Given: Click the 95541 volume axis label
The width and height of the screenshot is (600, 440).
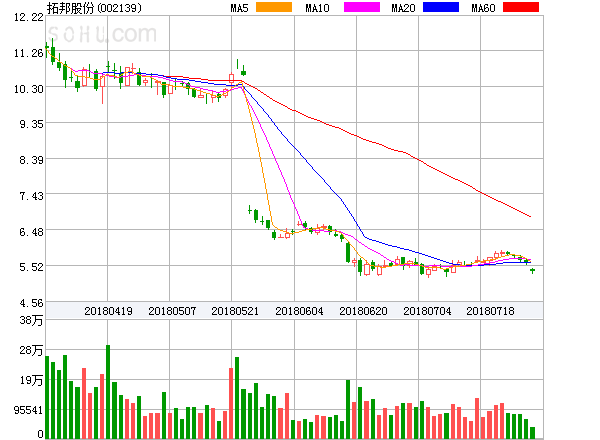Looking at the screenshot, I should coord(28,410).
